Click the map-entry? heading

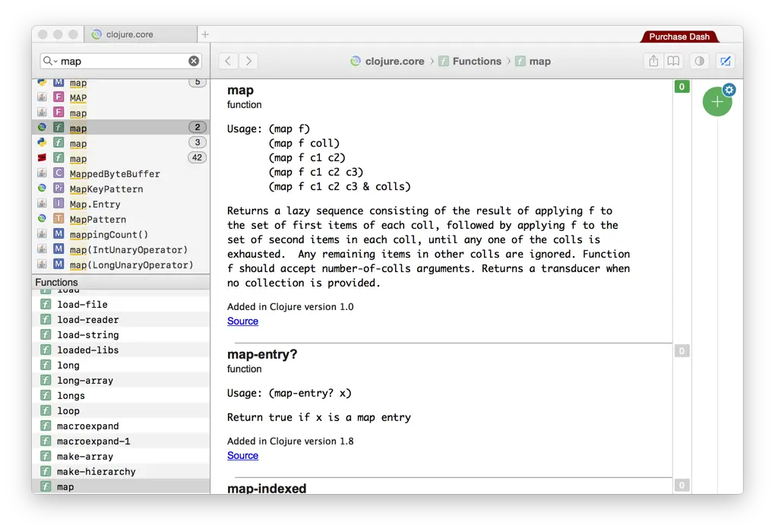click(262, 354)
